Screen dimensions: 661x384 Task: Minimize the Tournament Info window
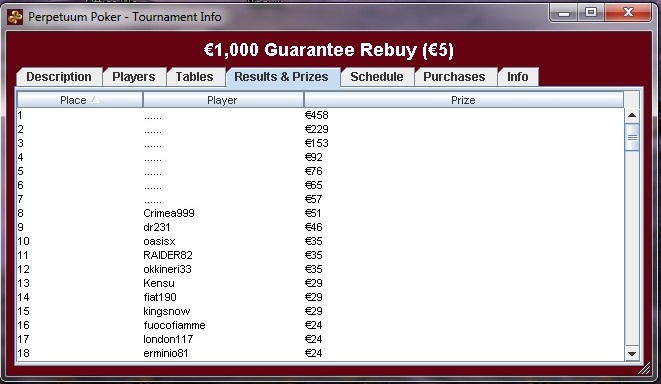pyautogui.click(x=564, y=13)
